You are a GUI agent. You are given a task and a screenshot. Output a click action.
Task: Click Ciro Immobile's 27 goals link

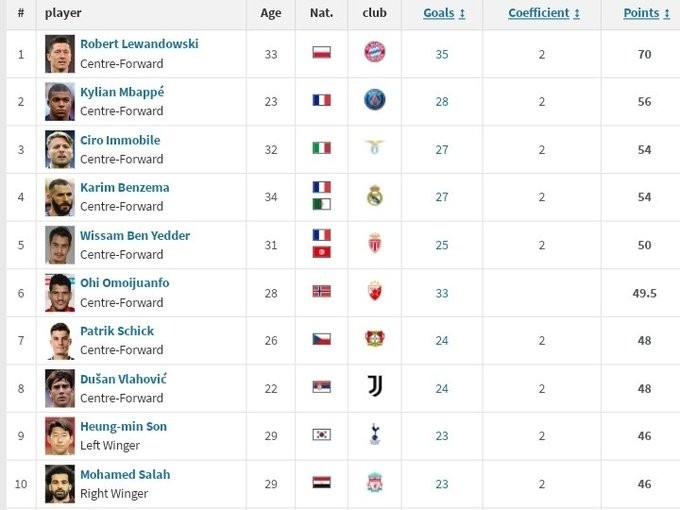pos(442,150)
